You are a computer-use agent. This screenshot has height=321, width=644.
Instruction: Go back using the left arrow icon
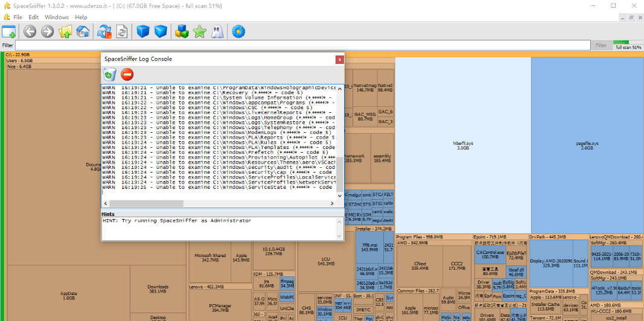(30, 31)
